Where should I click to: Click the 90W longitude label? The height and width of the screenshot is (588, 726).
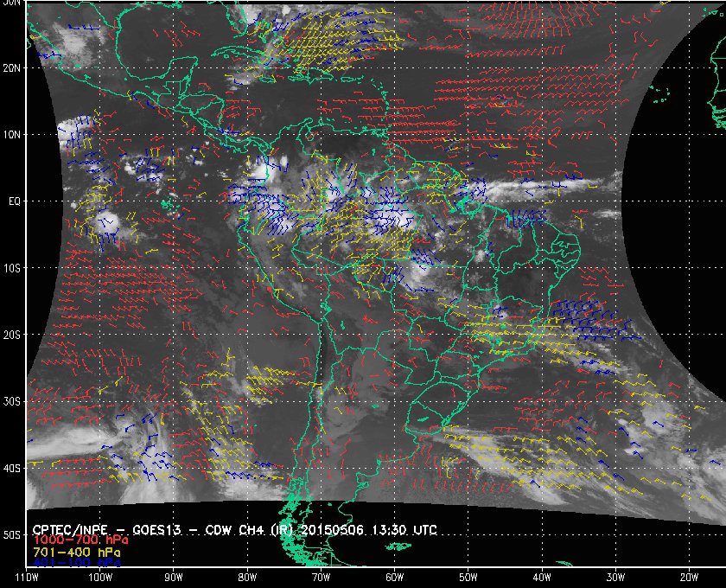pyautogui.click(x=174, y=578)
